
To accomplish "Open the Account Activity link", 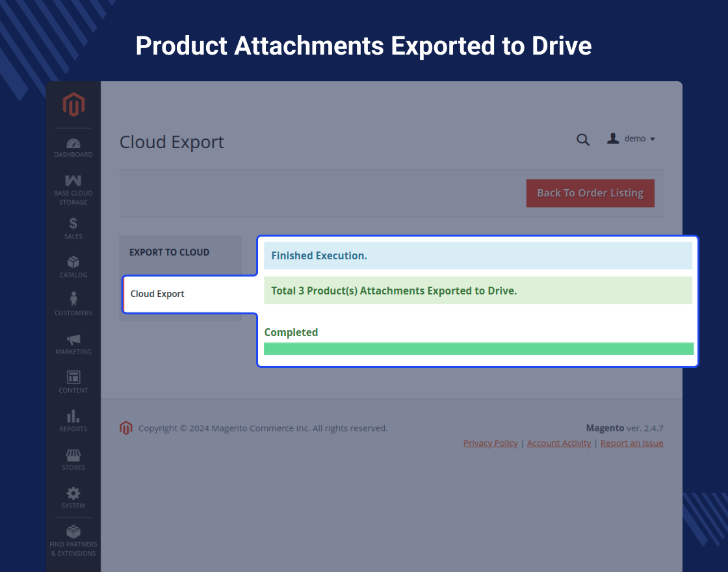I will 559,443.
